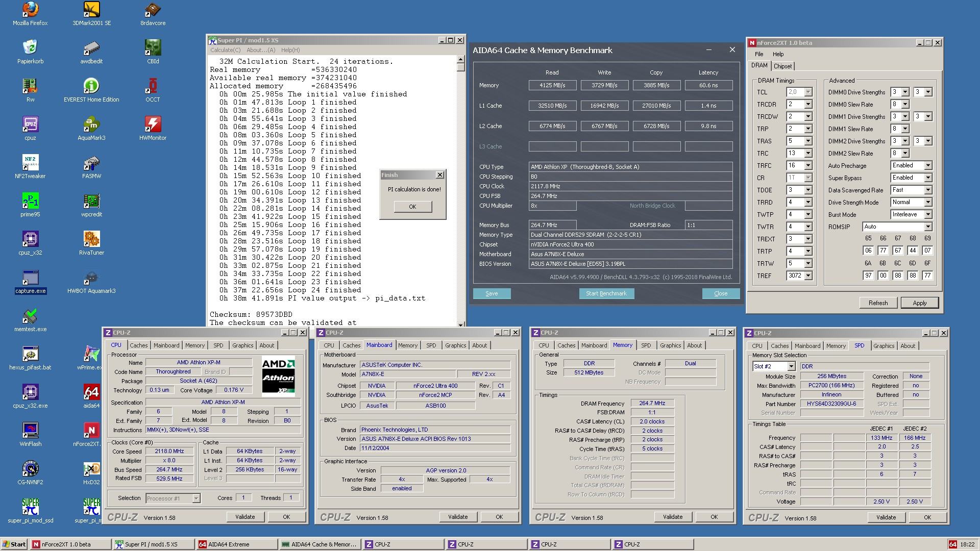Screen dimensions: 980x551
Task: Select capture.exe desktop icon
Action: 30,282
